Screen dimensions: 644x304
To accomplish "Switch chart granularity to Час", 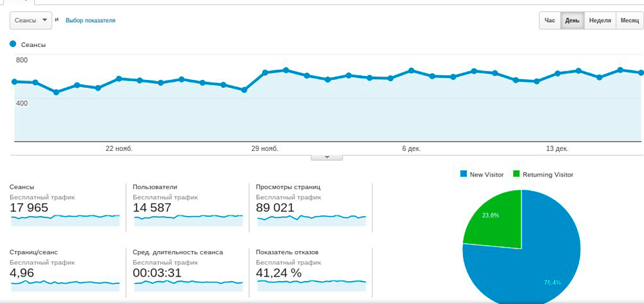I will (x=550, y=20).
